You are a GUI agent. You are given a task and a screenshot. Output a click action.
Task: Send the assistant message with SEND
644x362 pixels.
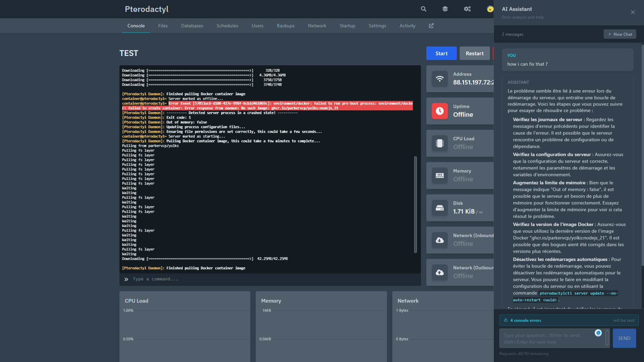click(x=624, y=338)
